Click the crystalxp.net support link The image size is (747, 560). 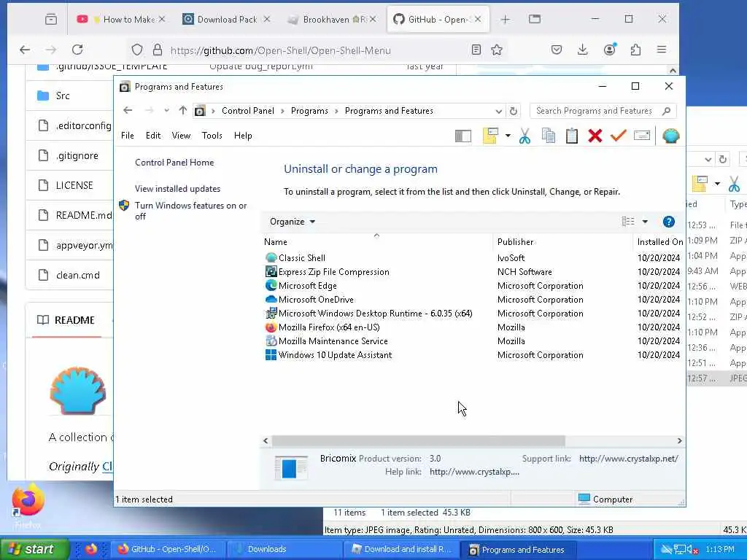[x=628, y=459]
